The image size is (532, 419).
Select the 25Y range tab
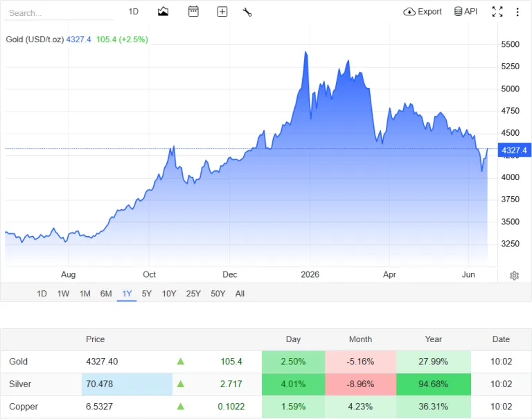click(193, 294)
